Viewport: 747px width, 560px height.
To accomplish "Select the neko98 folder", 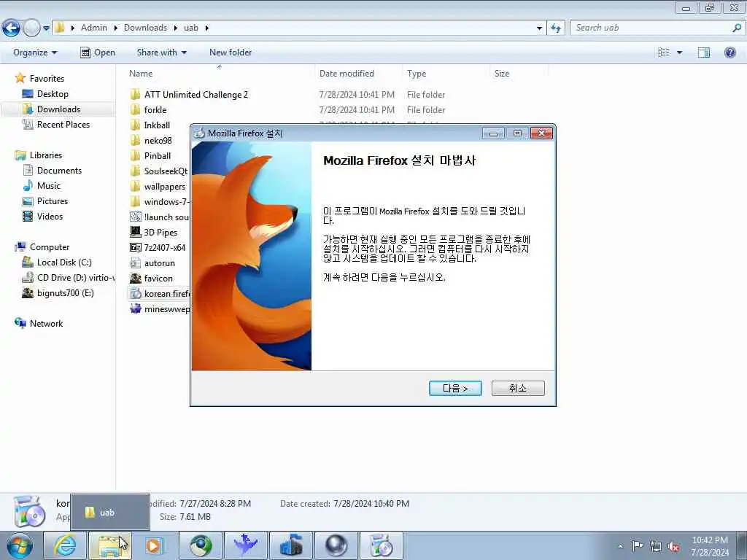I will click(158, 141).
